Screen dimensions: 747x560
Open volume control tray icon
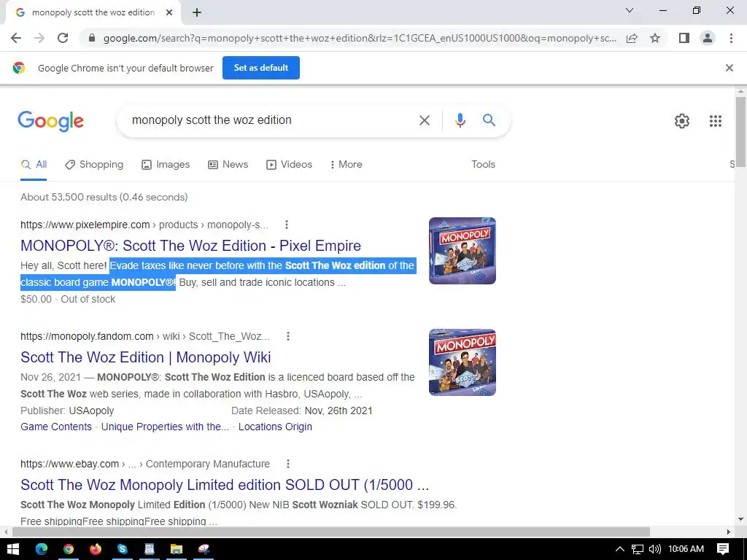point(655,549)
